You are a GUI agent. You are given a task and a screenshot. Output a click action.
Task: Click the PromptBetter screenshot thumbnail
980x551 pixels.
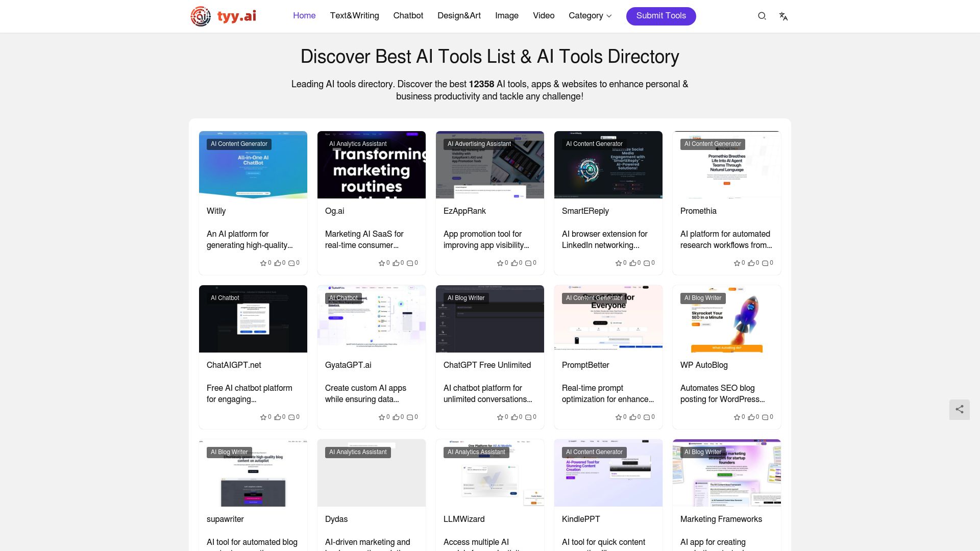click(608, 318)
